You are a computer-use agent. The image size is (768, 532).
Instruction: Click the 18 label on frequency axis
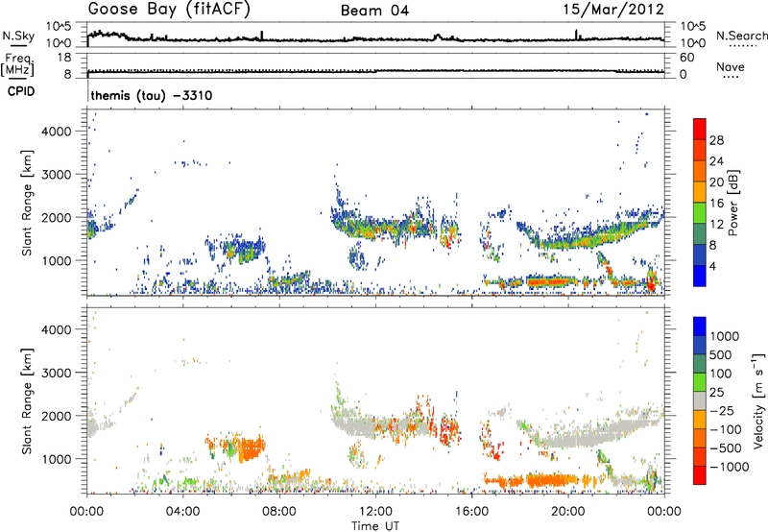click(x=64, y=58)
